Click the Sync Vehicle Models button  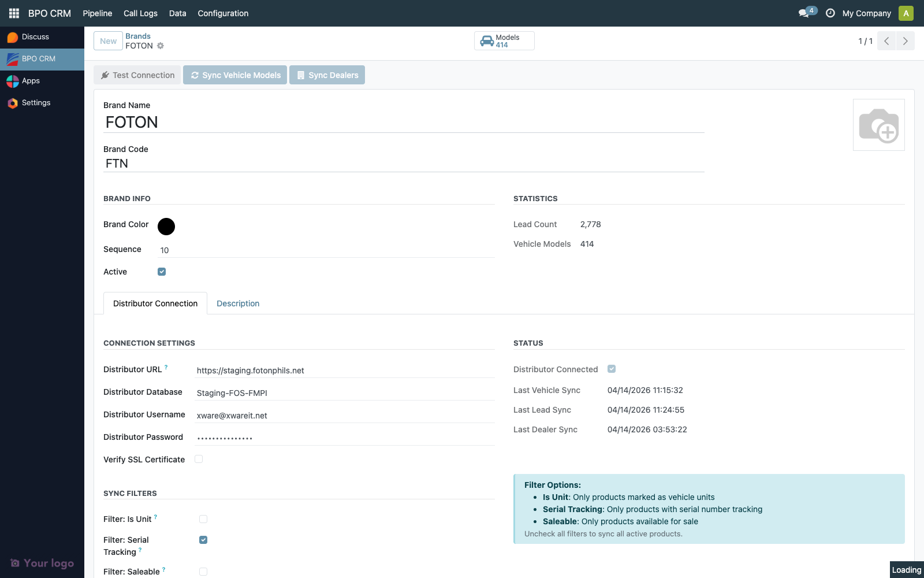[x=235, y=75]
